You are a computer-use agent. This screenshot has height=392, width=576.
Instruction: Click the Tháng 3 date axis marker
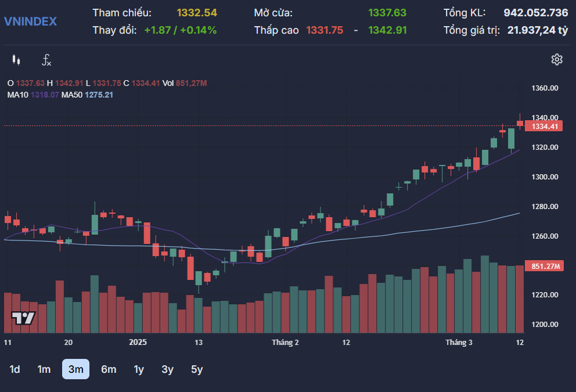coord(459,343)
